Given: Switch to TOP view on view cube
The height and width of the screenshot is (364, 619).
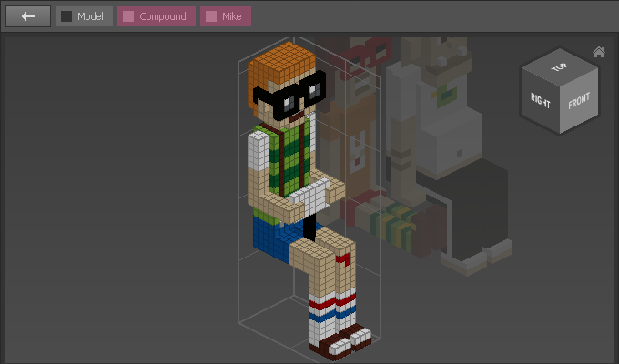Looking at the screenshot, I should (x=558, y=68).
